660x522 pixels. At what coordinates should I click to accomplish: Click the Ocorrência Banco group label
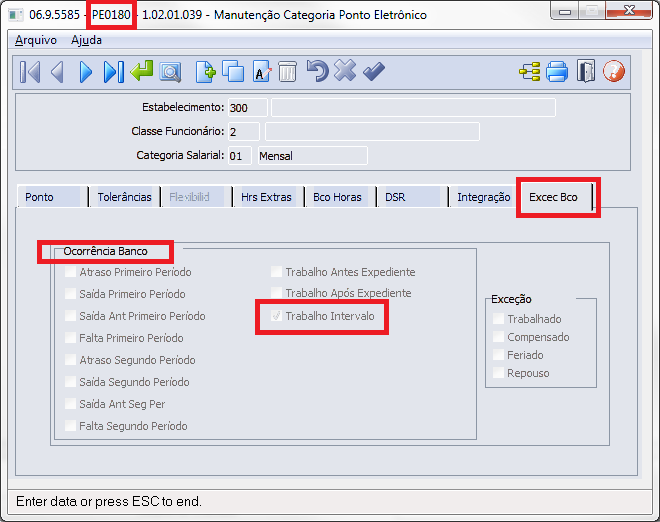(105, 251)
